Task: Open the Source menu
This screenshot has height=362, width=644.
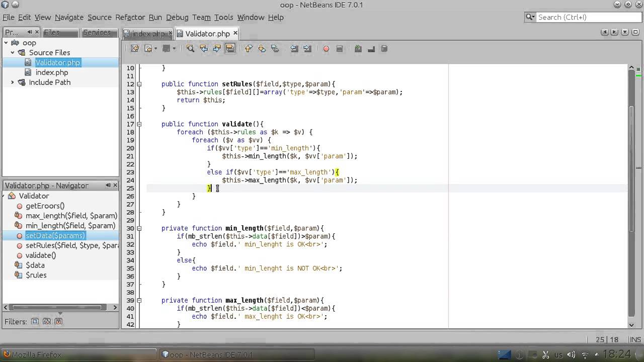Action: (100, 17)
